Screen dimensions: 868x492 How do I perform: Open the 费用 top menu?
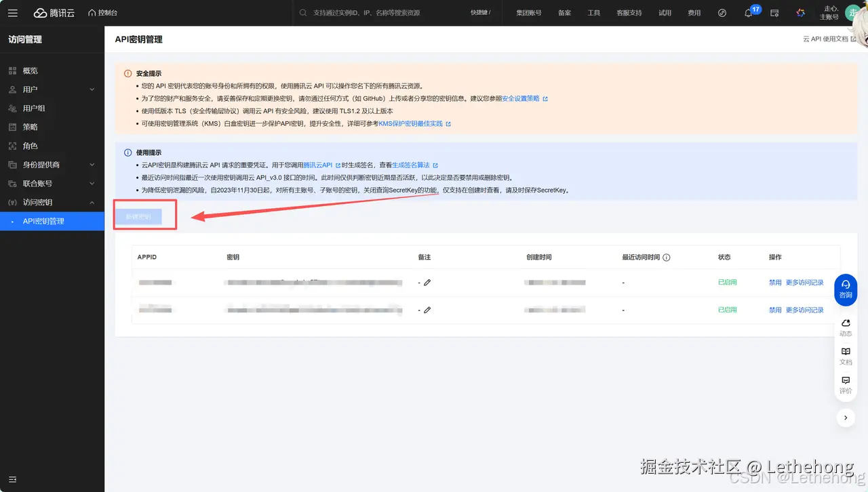click(x=694, y=13)
